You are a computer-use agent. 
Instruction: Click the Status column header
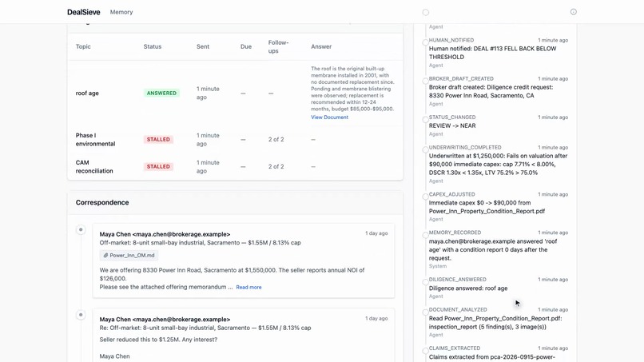coord(153,46)
